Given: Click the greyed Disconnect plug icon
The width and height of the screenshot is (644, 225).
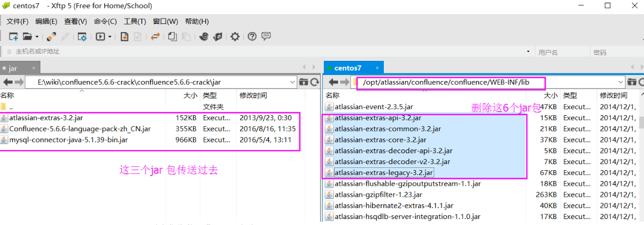Looking at the screenshot, I should pyautogui.click(x=65, y=37).
